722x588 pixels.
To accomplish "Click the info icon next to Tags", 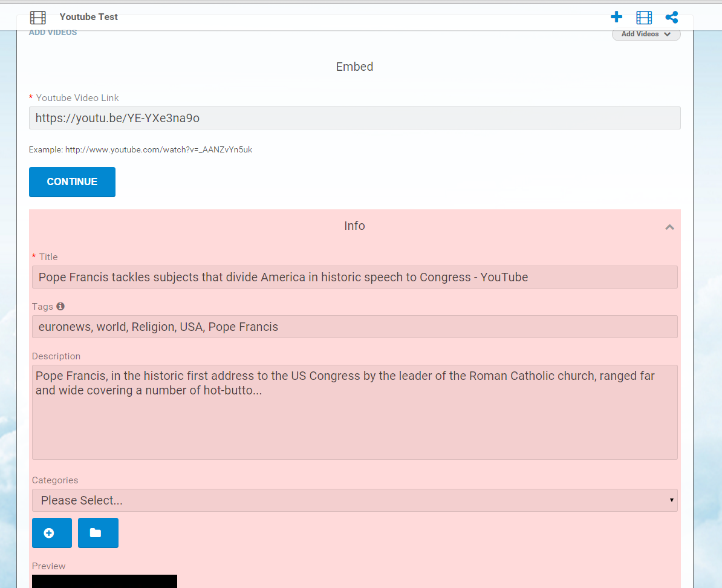I will tap(60, 307).
